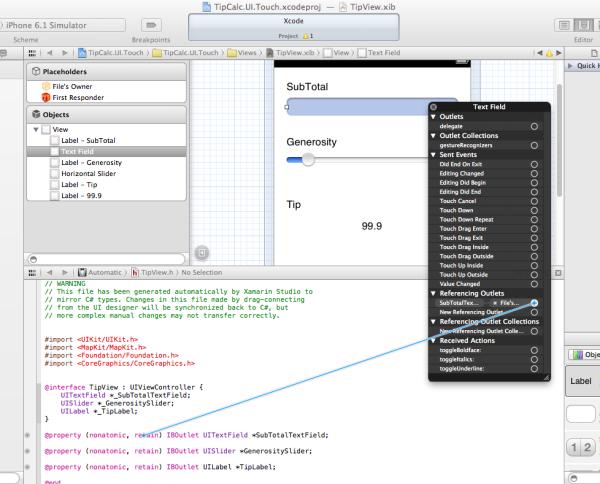The height and width of the screenshot is (484, 600).
Task: Click the canvas vertical scrollbar
Action: (559, 140)
